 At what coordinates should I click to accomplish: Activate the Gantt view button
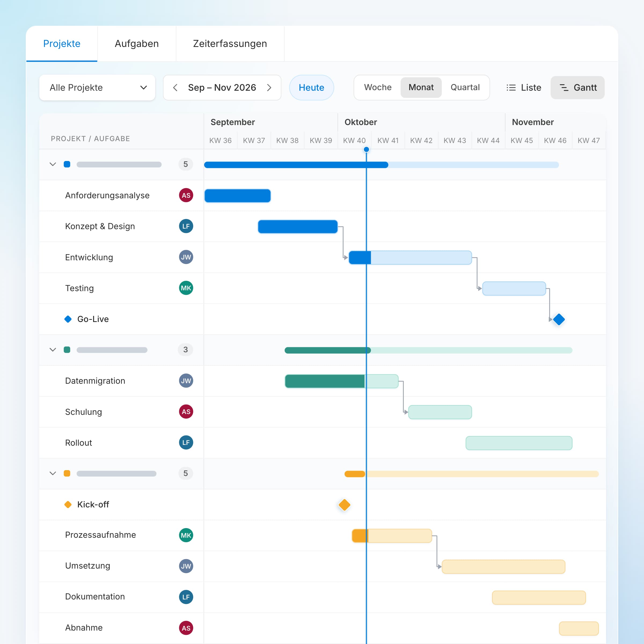[577, 88]
